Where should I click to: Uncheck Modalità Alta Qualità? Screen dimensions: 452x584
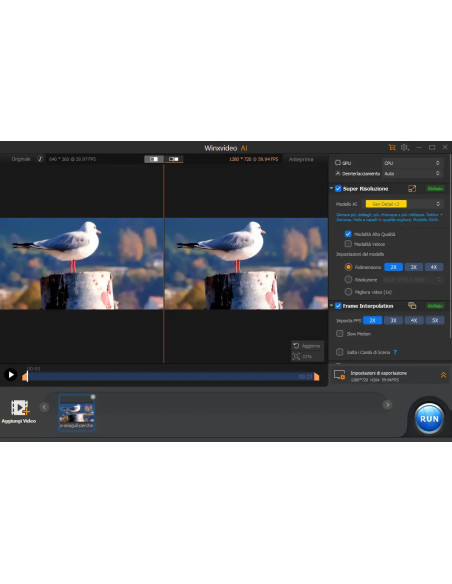tap(348, 234)
